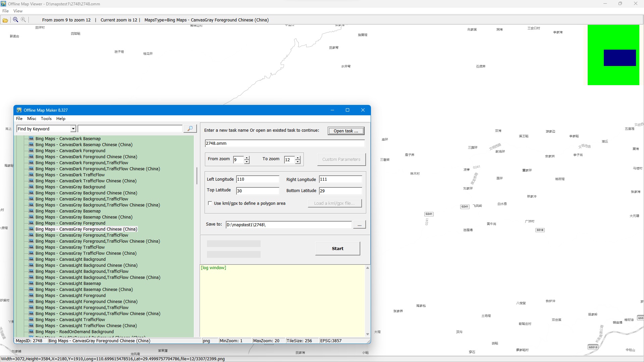
Task: Click the MapsID: 2748 status bar entry
Action: (29, 341)
